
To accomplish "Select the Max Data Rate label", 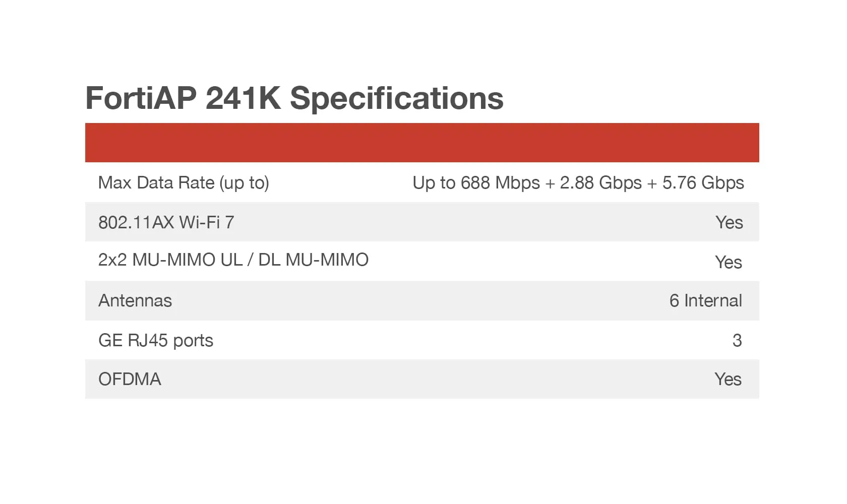I will tap(184, 182).
